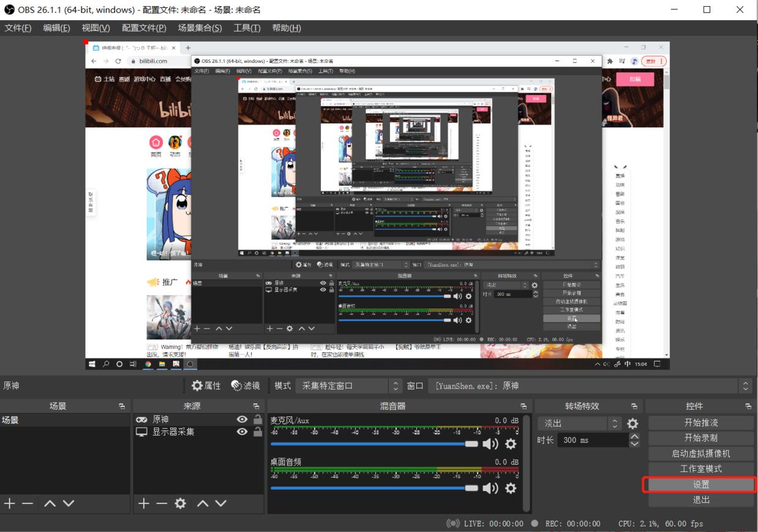This screenshot has width=758, height=532.
Task: Toggle visibility eye for 显示器采集 source
Action: (242, 432)
